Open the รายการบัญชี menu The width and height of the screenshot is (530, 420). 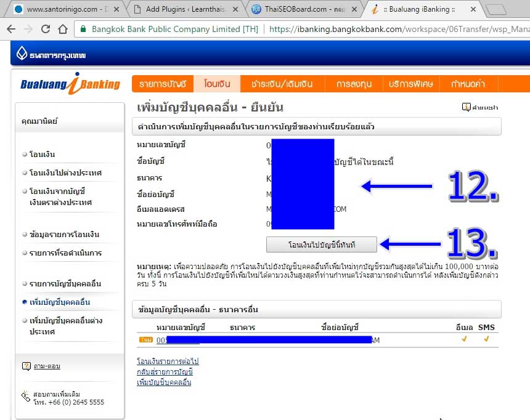point(163,84)
